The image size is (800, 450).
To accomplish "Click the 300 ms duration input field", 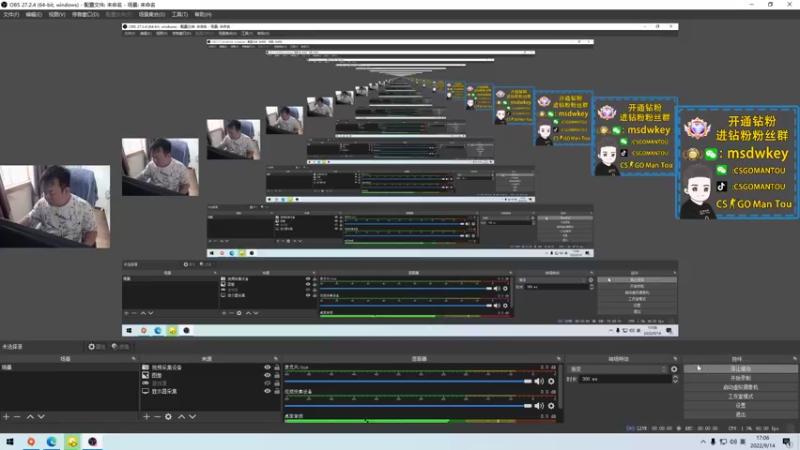I will click(x=626, y=379).
